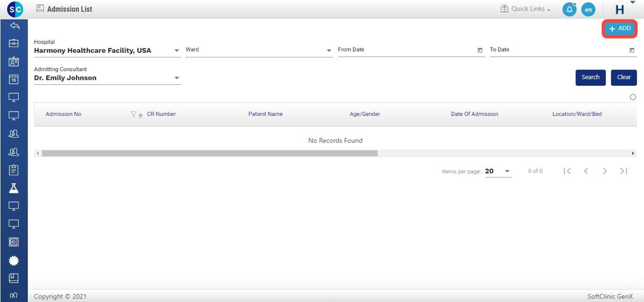The image size is (644, 302).
Task: Expand the Ward dropdown
Action: coord(329,51)
